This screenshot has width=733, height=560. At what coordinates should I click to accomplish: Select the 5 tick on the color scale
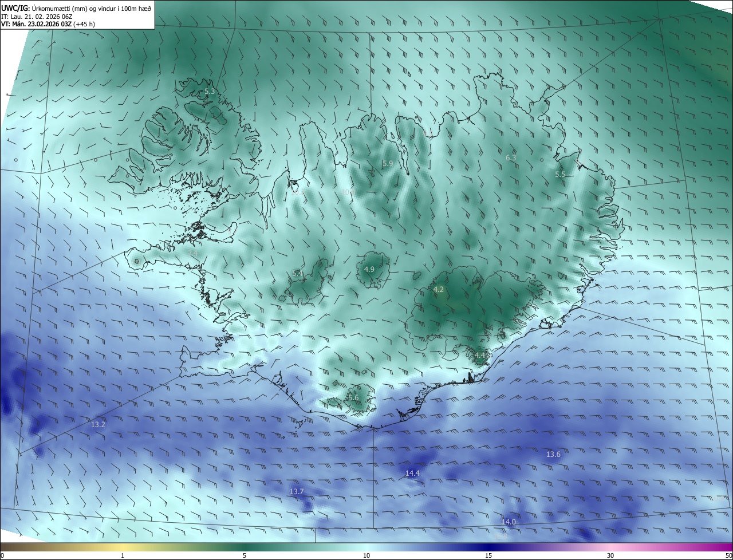pos(245,556)
